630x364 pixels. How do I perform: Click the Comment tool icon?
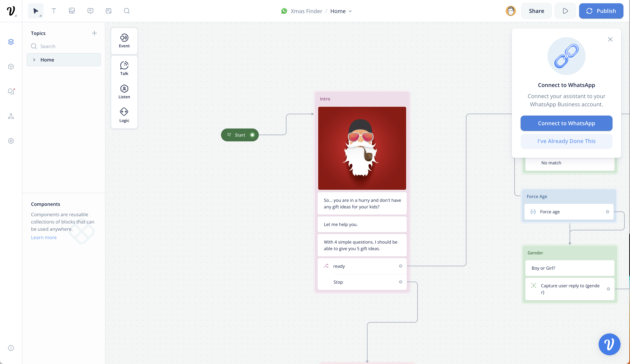[90, 11]
